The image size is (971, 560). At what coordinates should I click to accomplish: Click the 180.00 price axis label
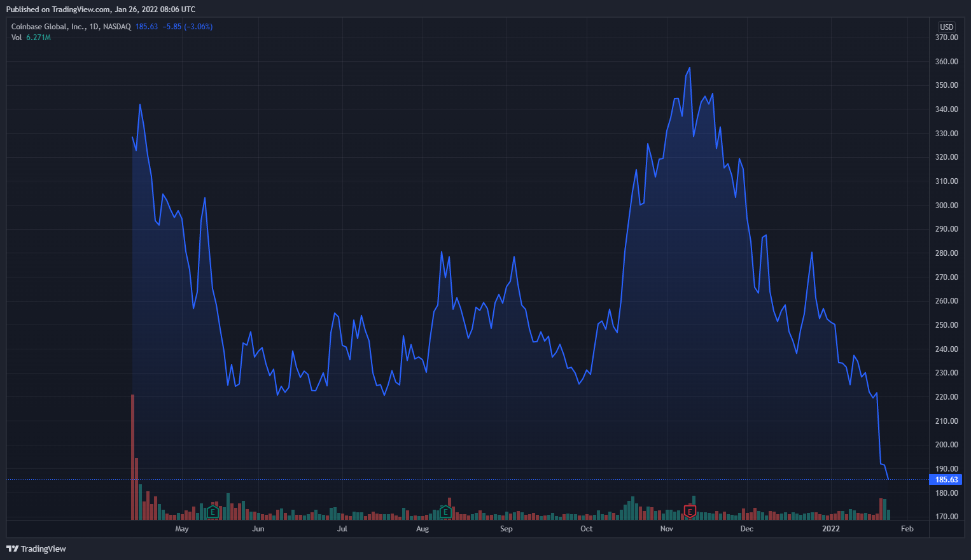pos(947,493)
